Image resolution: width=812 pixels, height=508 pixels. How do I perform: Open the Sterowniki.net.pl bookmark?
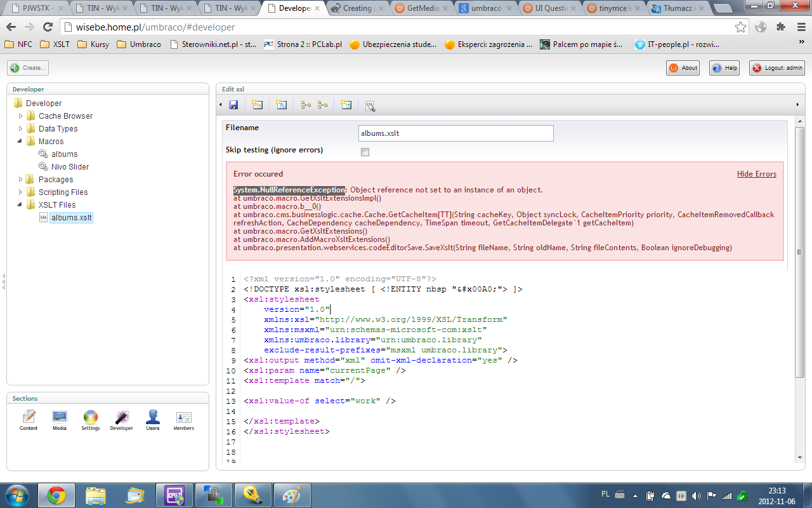[213, 44]
